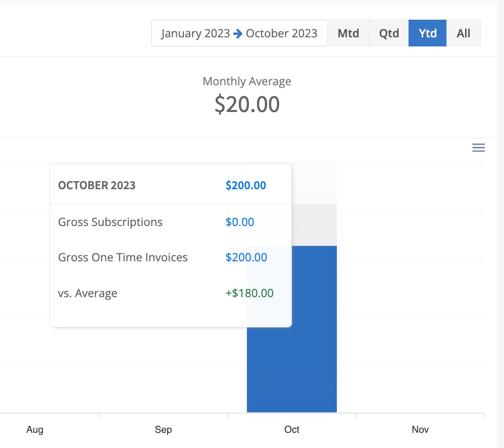
Task: Click the Nov axis label
Action: tap(420, 429)
